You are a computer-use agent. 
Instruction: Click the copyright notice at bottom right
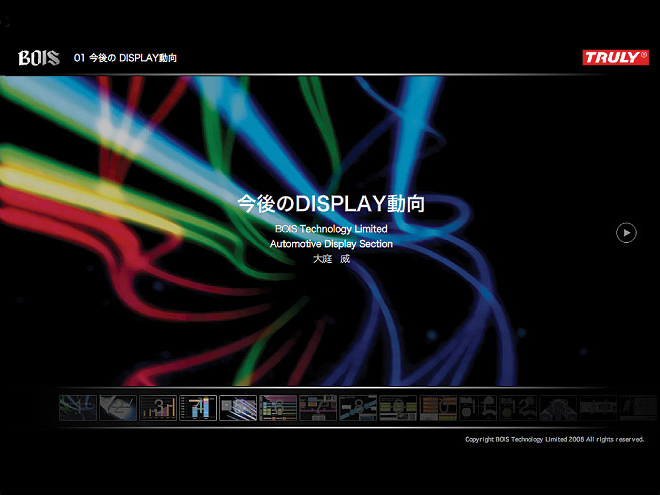tap(554, 439)
